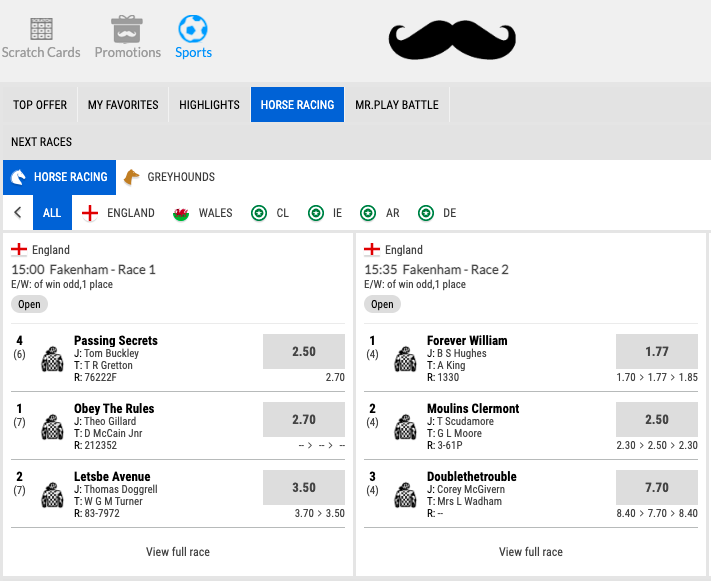Viewport: 711px width, 581px height.
Task: Expand full race for Fakenham Race 2
Action: (531, 552)
